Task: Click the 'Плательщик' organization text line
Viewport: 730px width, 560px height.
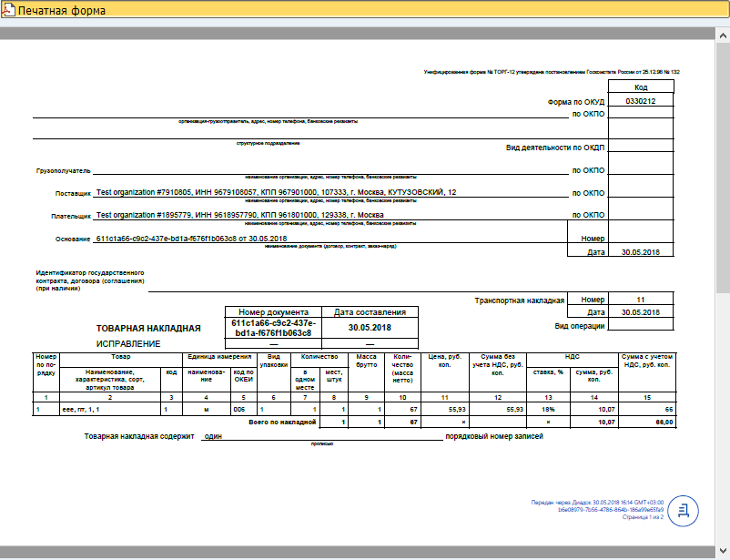Action: point(239,215)
